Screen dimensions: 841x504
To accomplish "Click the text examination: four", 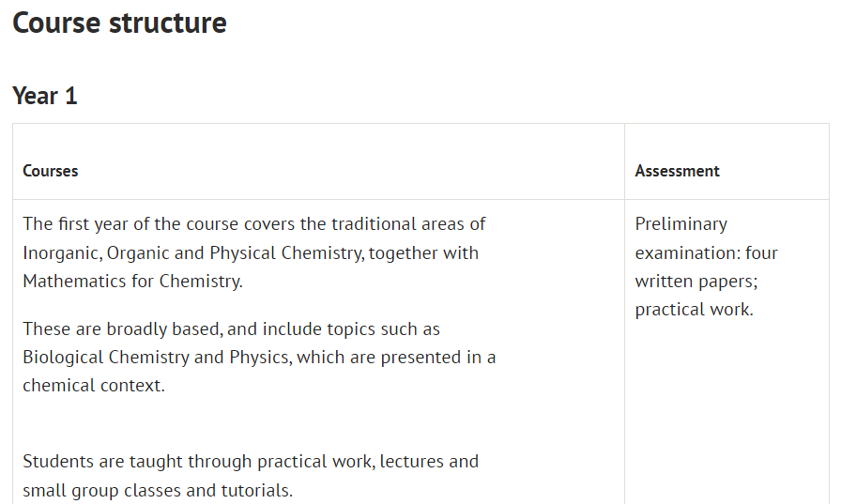I will pyautogui.click(x=707, y=253).
